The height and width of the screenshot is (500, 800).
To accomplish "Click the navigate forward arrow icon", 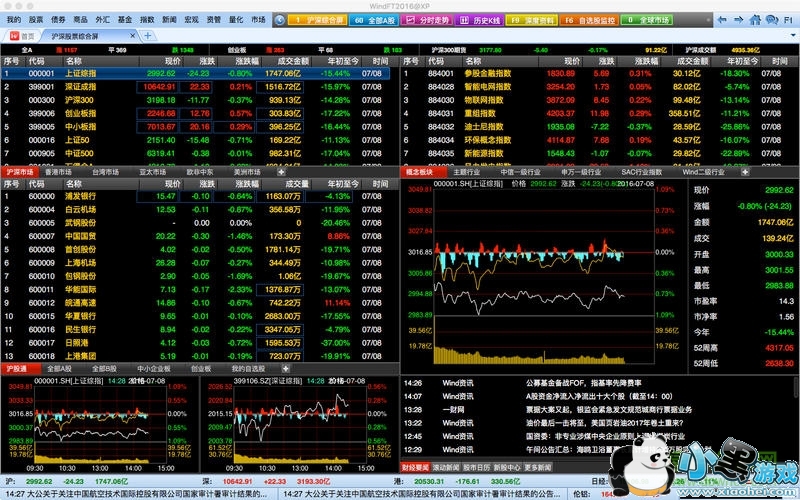I will coord(739,20).
